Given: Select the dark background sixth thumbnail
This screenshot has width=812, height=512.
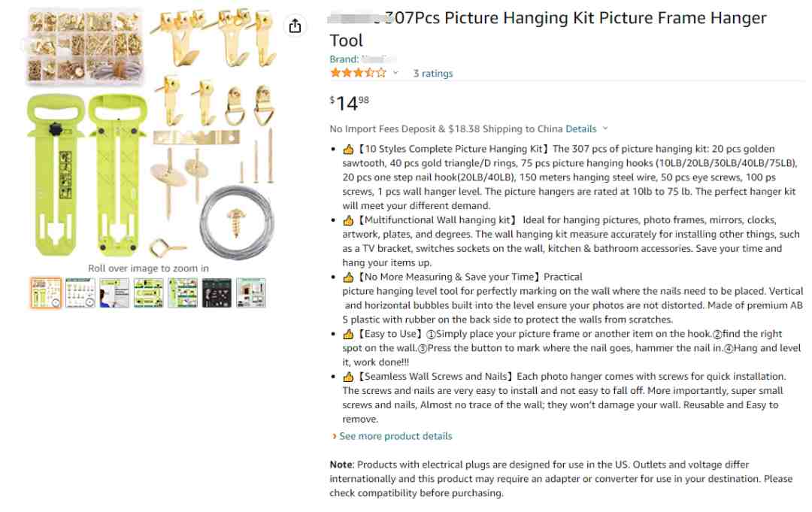Looking at the screenshot, I should [217, 292].
